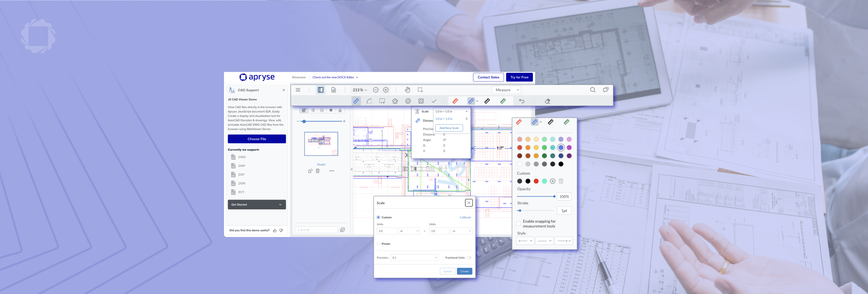This screenshot has height=294, width=868.
Task: Open the Showcase link in header
Action: click(299, 77)
